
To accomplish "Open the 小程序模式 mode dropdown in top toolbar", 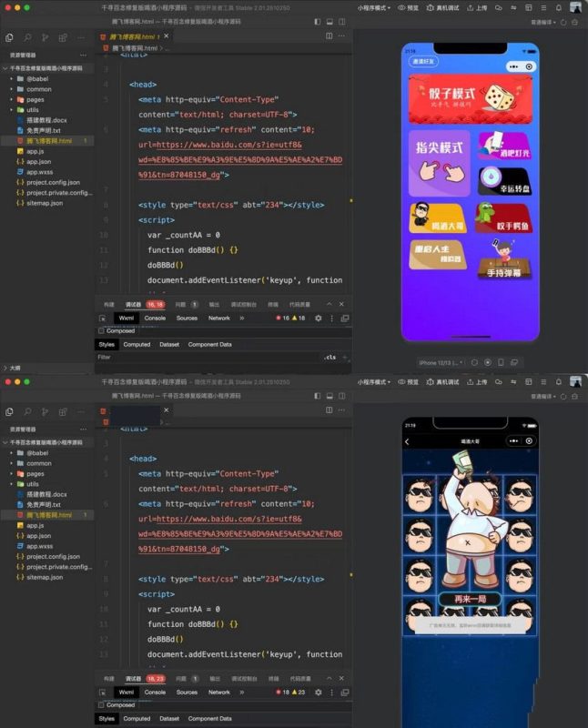I will pyautogui.click(x=374, y=7).
